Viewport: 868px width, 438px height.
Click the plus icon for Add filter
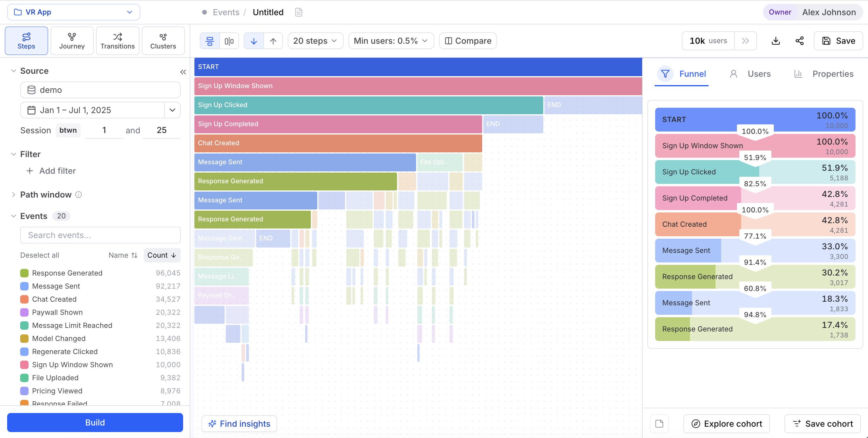pos(30,171)
